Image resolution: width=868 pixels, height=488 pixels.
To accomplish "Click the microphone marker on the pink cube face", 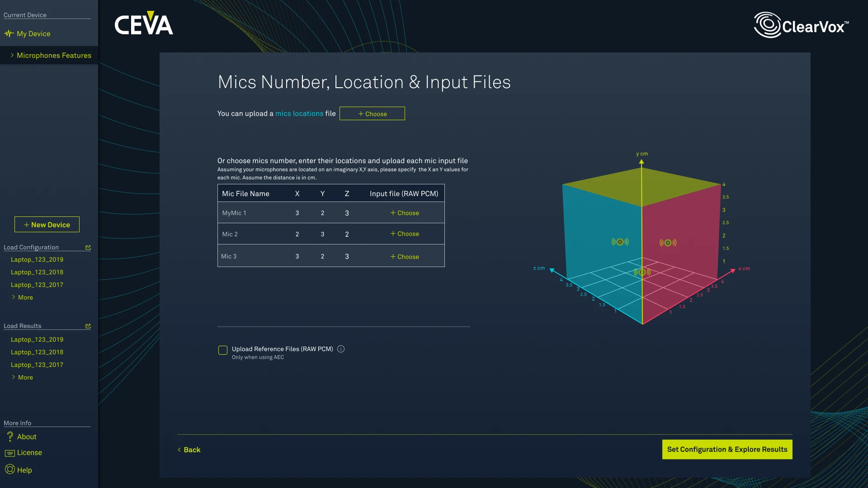I will (x=668, y=243).
